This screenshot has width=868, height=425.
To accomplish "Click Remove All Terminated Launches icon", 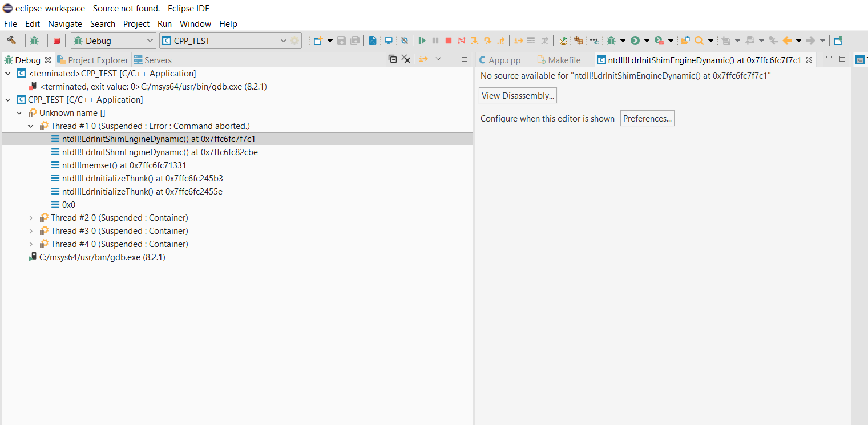I will point(406,59).
